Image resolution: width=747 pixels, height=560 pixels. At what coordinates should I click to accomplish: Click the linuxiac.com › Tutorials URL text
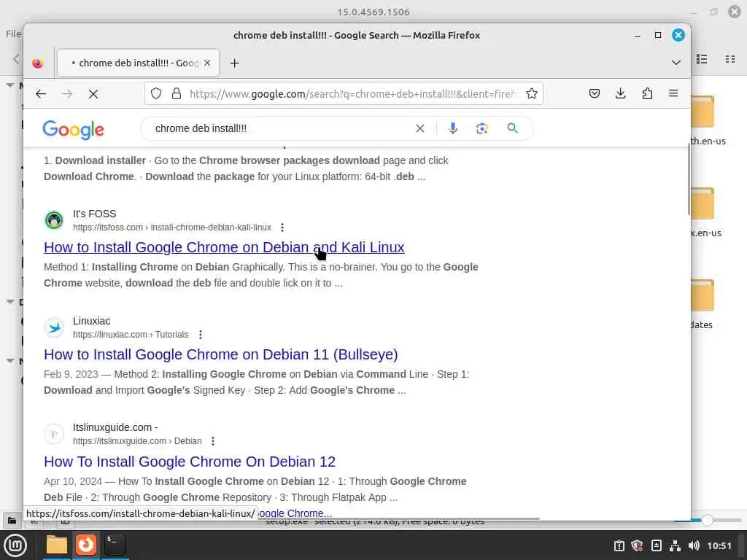[x=131, y=335]
